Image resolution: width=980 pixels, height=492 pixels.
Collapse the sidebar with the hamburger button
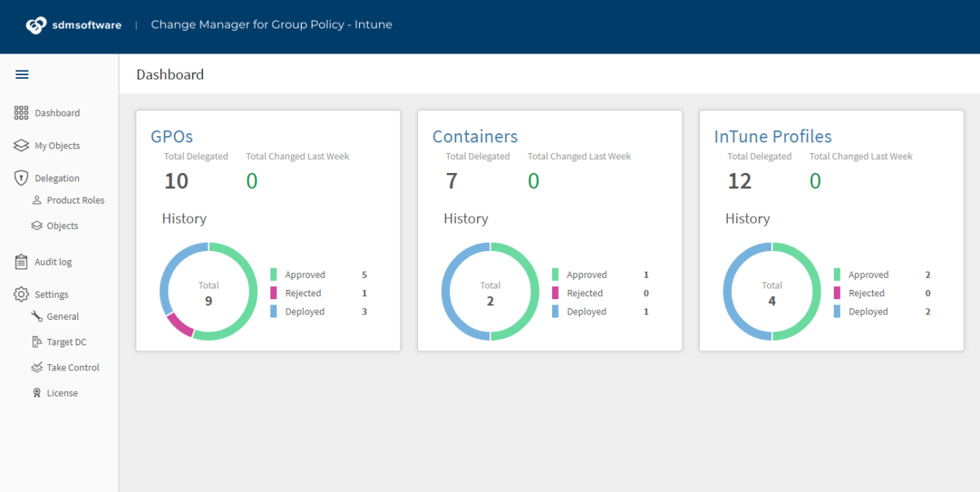point(21,74)
